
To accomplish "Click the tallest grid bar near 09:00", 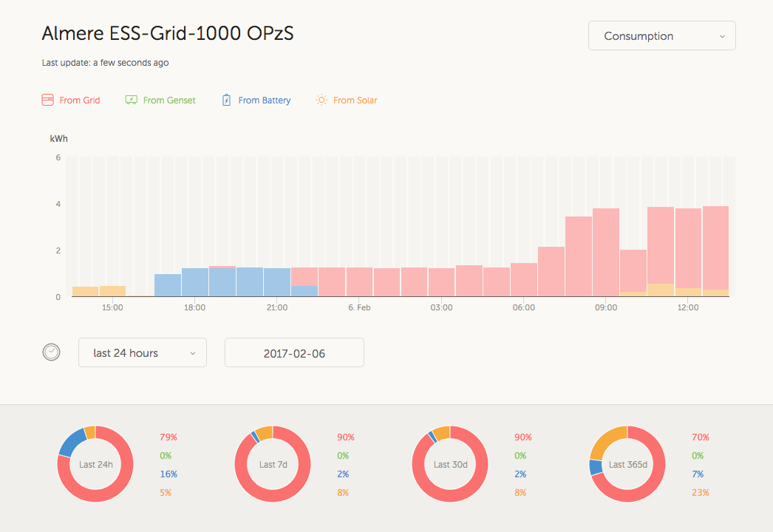I will pyautogui.click(x=605, y=251).
